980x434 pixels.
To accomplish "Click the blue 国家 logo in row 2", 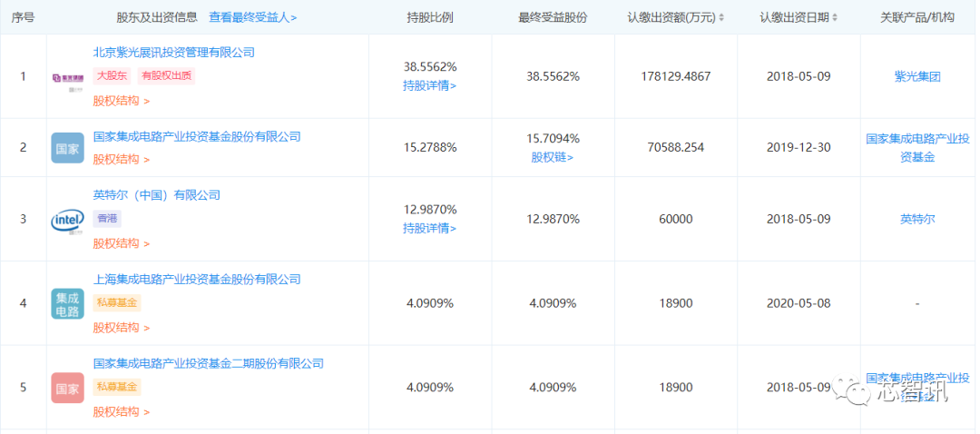I will coord(67,148).
